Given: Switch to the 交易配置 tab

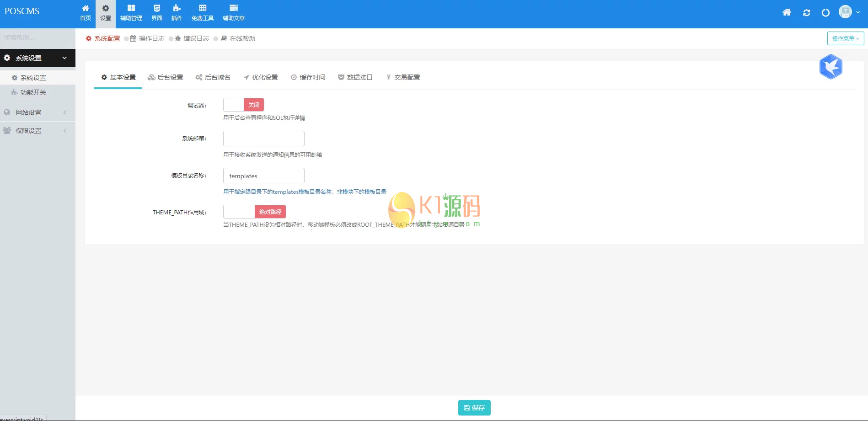Looking at the screenshot, I should tap(402, 77).
